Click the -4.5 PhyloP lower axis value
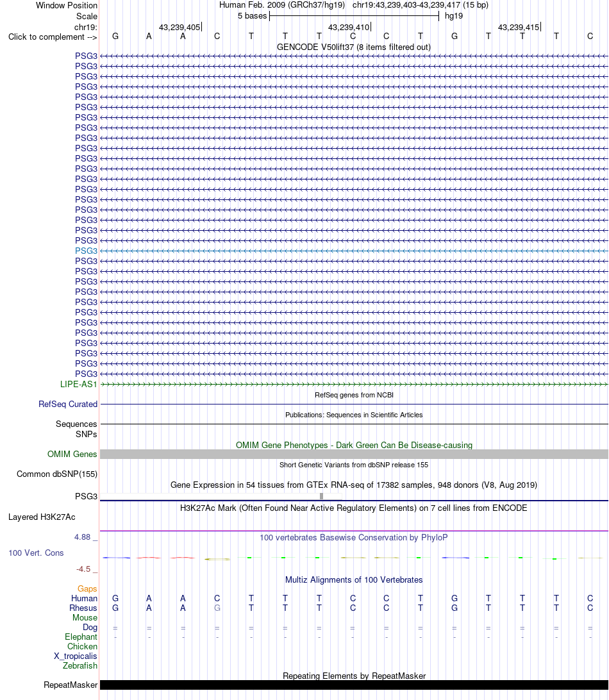Viewport: 609px width, 700px height. [x=83, y=569]
